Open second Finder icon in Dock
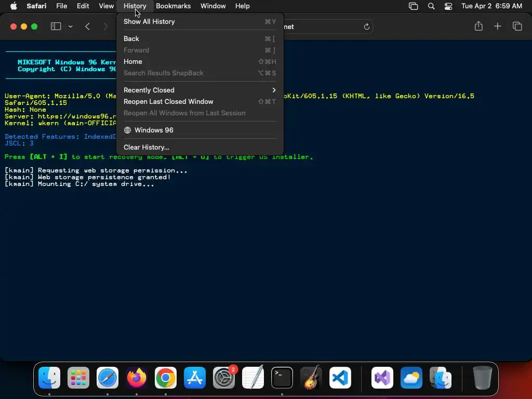 441,378
